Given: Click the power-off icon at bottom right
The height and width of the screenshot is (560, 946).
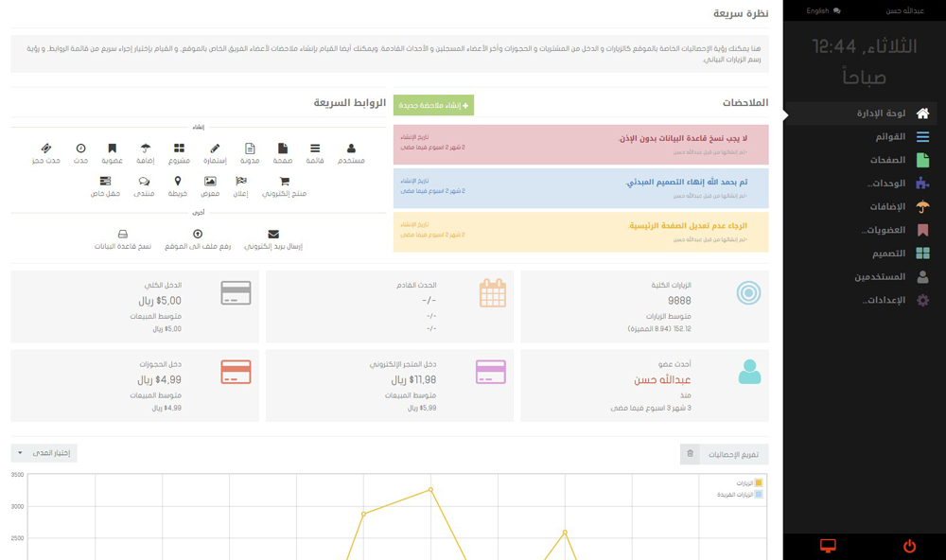Looking at the screenshot, I should click(908, 547).
